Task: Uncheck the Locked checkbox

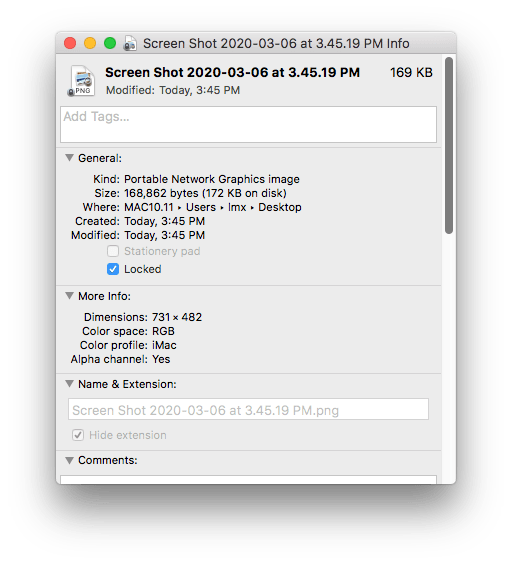Action: click(x=113, y=269)
